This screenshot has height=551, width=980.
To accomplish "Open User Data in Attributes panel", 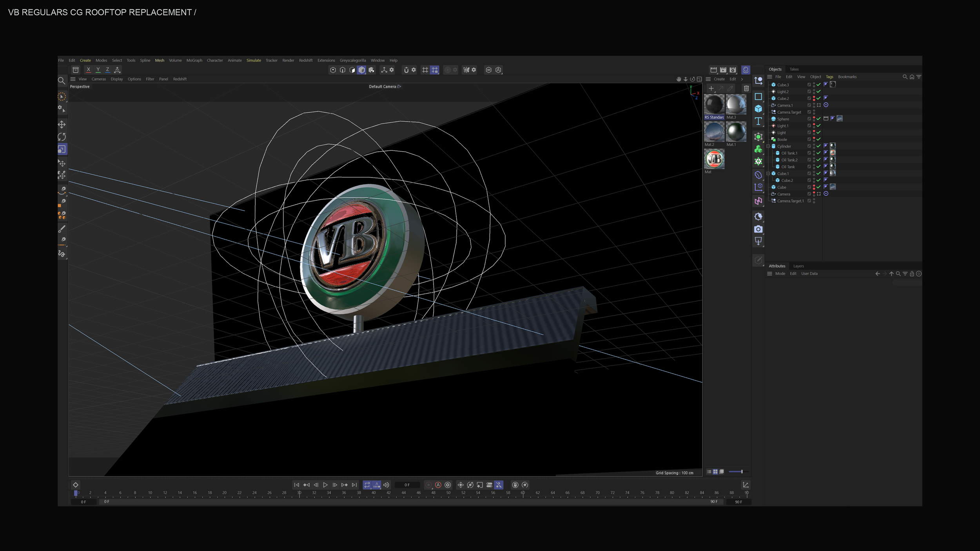I will [809, 274].
